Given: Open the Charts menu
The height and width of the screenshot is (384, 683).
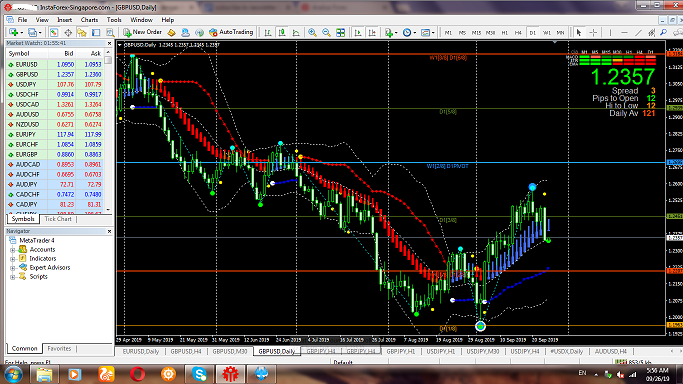Looking at the screenshot, I should pyautogui.click(x=89, y=20).
